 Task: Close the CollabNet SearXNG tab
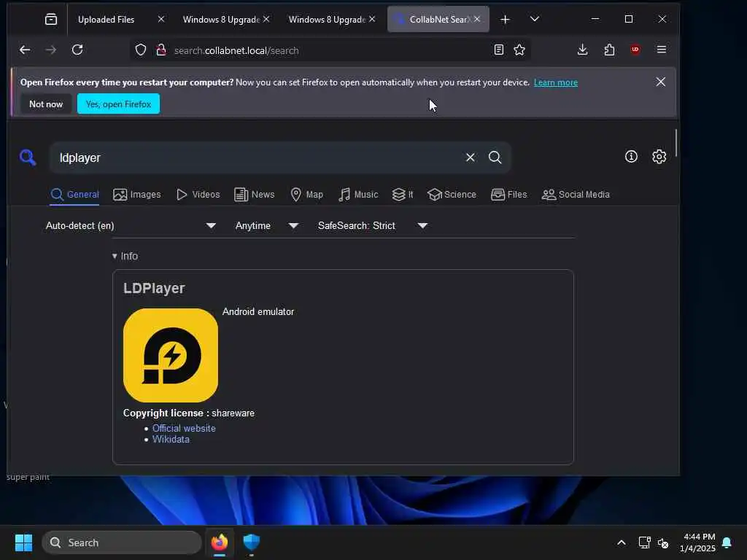click(x=477, y=19)
